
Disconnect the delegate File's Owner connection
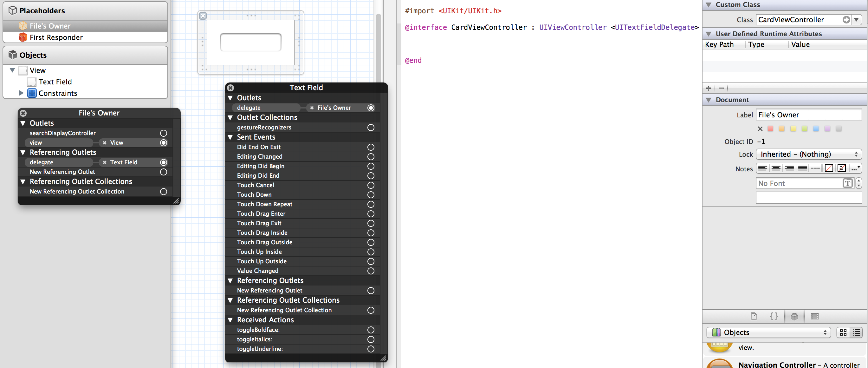(x=312, y=108)
